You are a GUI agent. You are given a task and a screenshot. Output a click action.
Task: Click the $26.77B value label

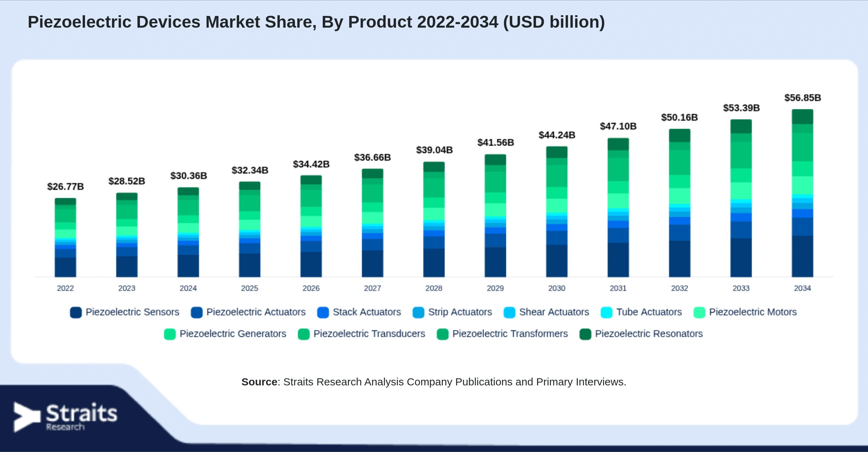point(66,187)
